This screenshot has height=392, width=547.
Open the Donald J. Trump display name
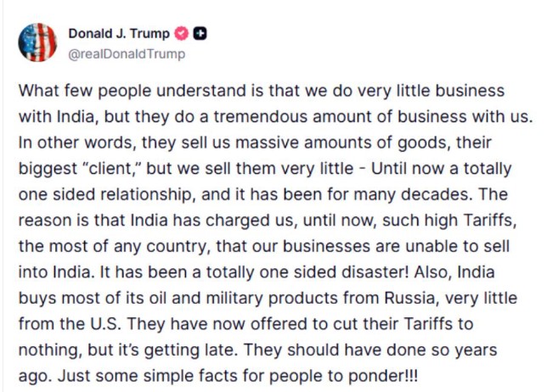118,34
